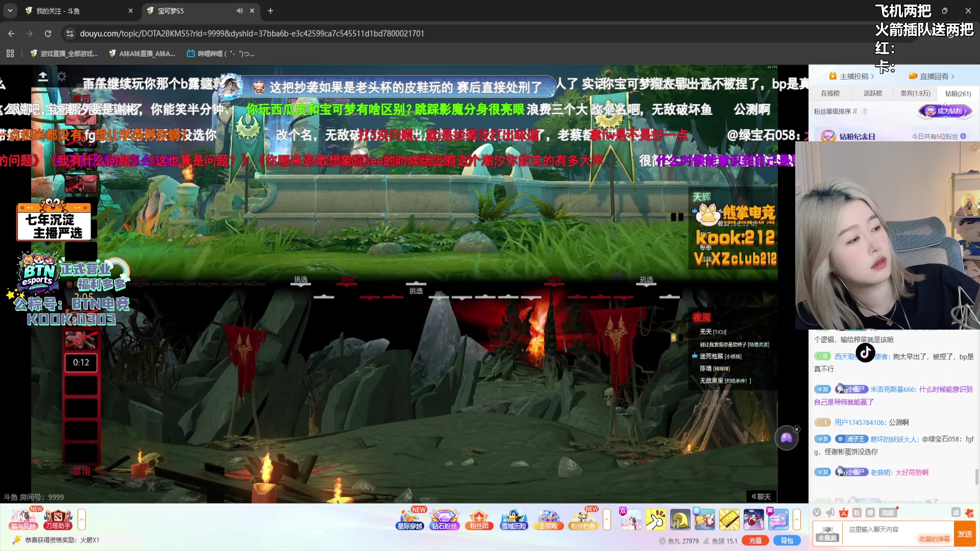Open the 钻石粉丝 activity

(445, 519)
